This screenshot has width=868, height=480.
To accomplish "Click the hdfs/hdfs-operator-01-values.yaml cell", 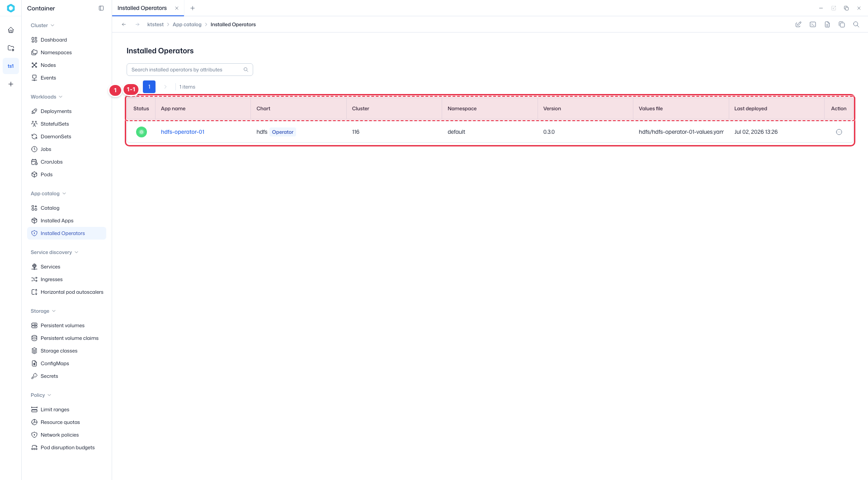I will [681, 132].
